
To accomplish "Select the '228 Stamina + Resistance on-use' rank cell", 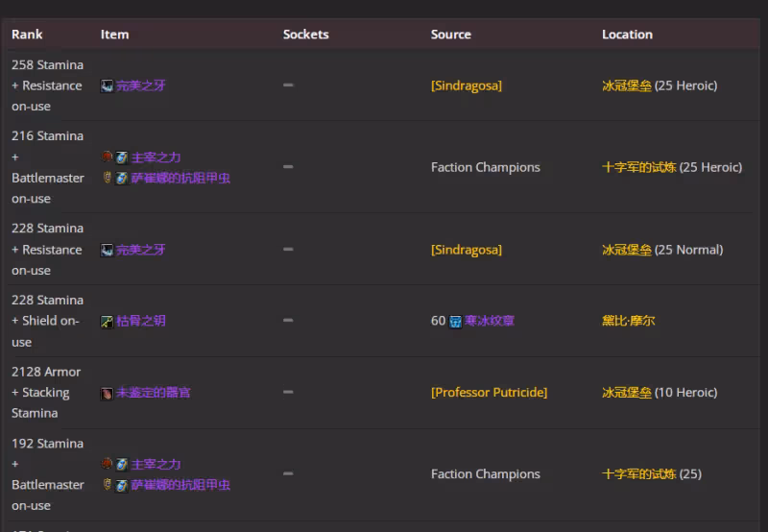I will coord(47,250).
